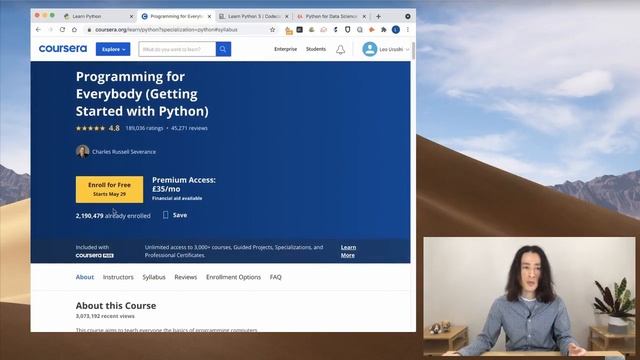Open the Students link
This screenshot has height=360, width=640.
point(316,49)
